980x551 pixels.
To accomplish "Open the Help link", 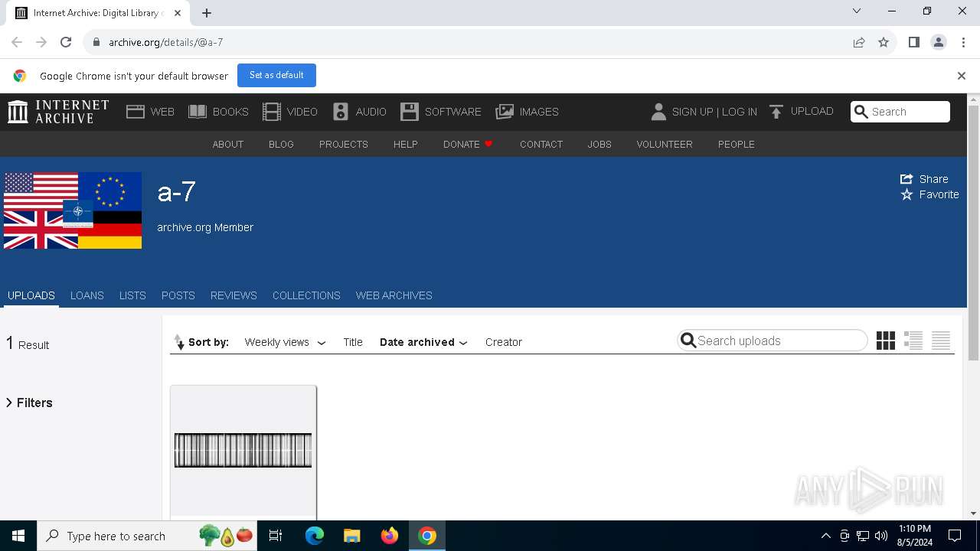I will point(406,144).
